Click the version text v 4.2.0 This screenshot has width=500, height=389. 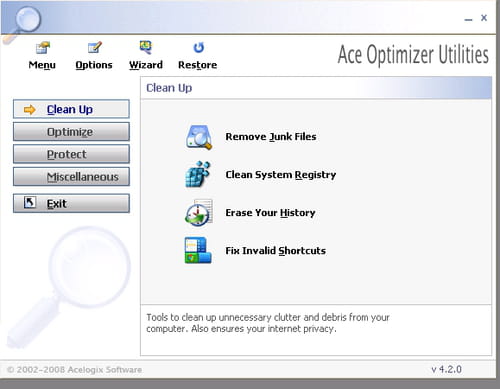point(446,369)
